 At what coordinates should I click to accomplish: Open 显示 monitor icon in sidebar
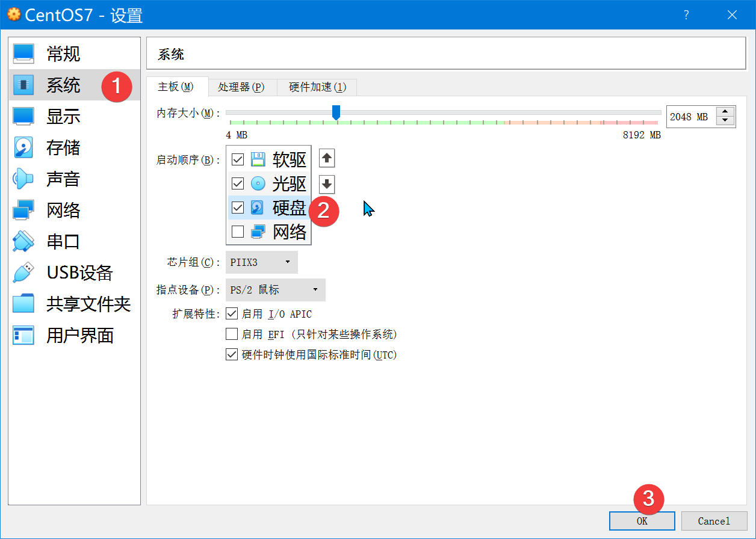click(x=24, y=116)
